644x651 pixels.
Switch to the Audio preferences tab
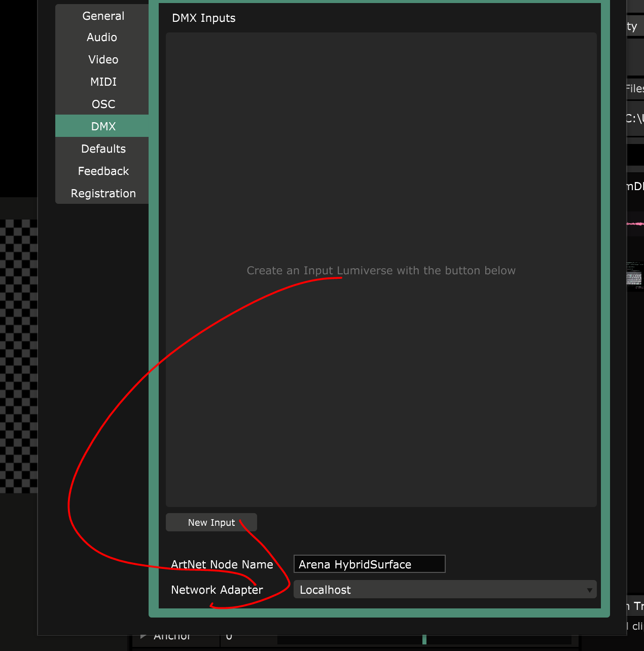pos(102,38)
